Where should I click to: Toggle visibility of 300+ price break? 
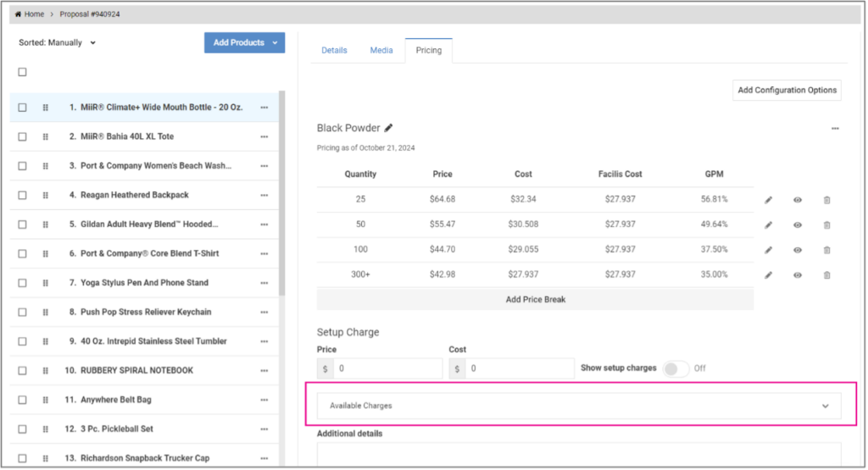coord(798,275)
